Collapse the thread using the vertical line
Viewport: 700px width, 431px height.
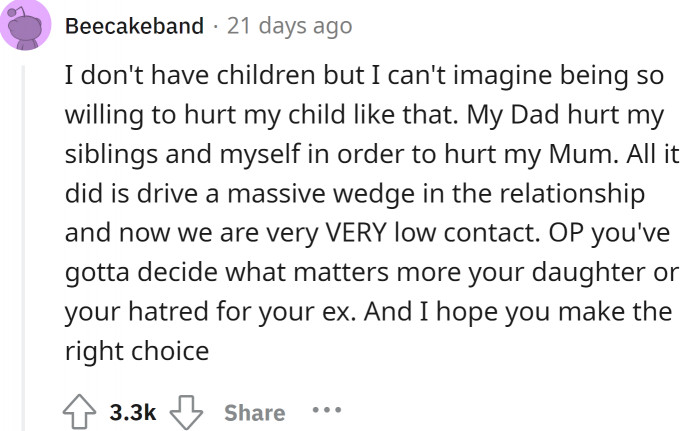(24, 248)
